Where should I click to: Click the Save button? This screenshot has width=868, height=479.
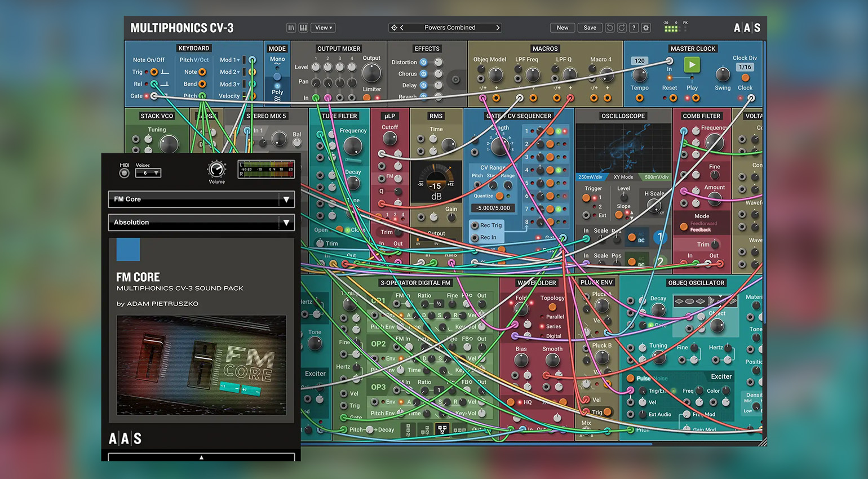click(590, 28)
